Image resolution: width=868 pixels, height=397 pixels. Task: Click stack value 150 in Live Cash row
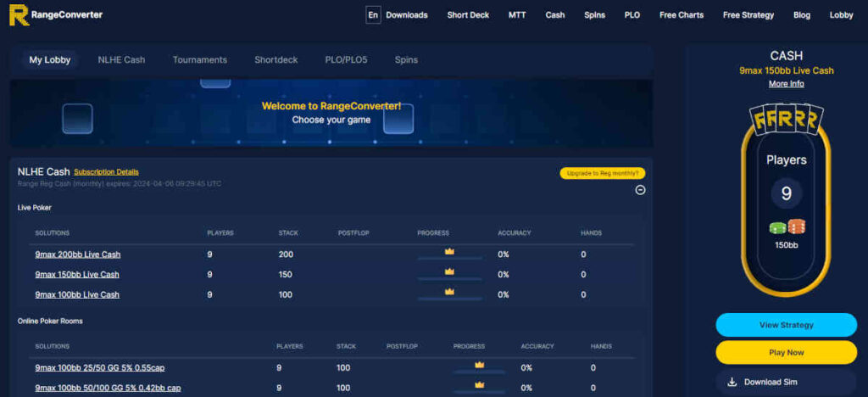click(x=285, y=275)
